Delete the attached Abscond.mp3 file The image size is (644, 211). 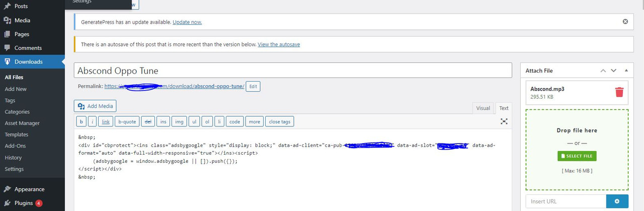coord(619,92)
